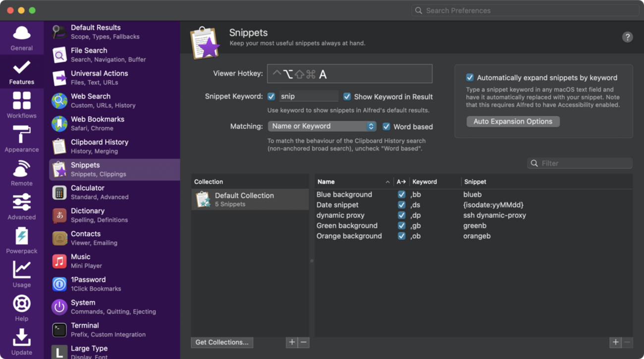Select the Date snippet row name
Viewport: 644px width, 359px height.
point(337,205)
